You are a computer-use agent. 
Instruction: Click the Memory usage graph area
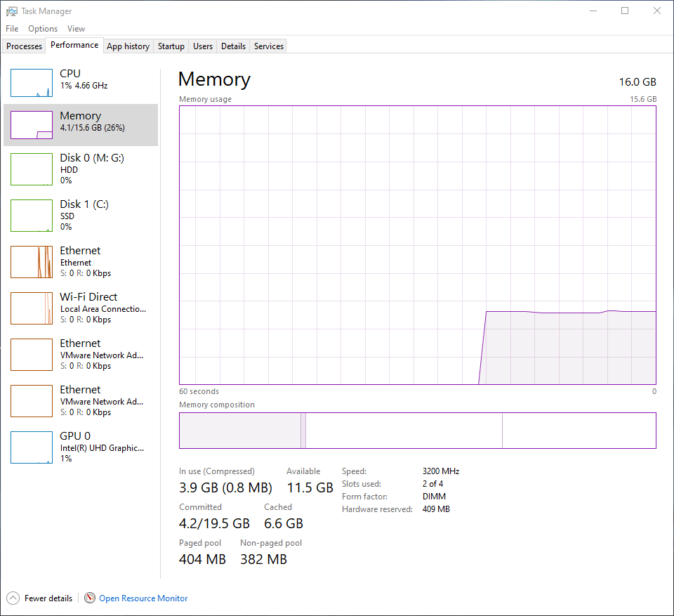point(417,245)
